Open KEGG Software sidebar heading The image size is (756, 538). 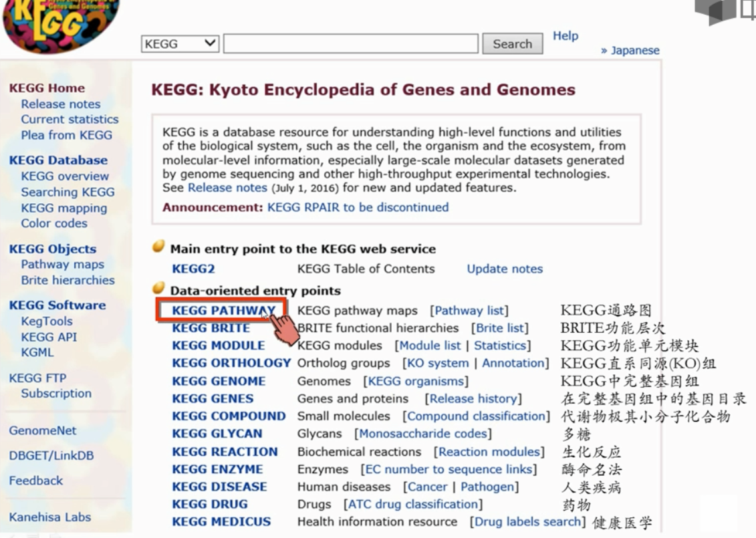click(x=57, y=305)
